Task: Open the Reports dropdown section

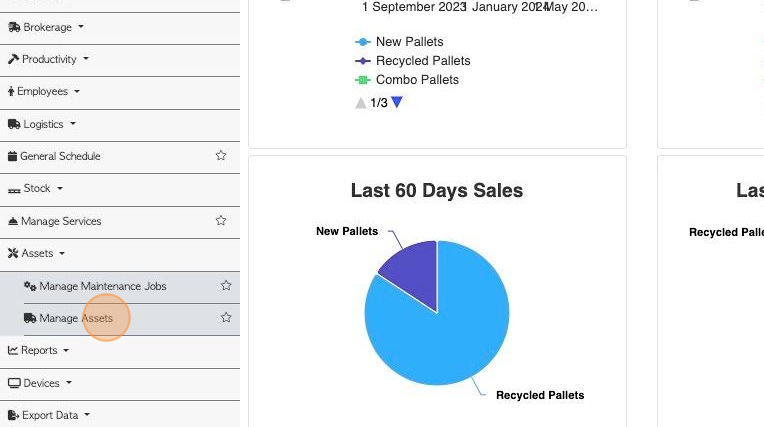Action: pyautogui.click(x=38, y=350)
